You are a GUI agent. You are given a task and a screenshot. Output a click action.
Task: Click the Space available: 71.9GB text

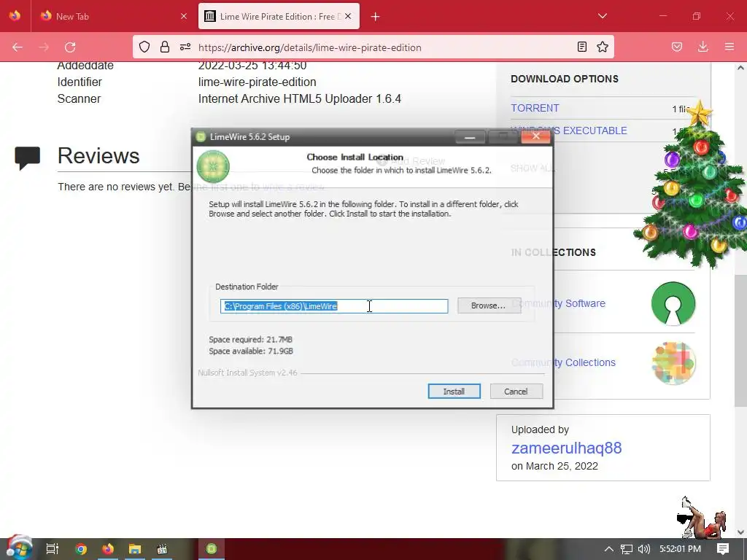(251, 351)
